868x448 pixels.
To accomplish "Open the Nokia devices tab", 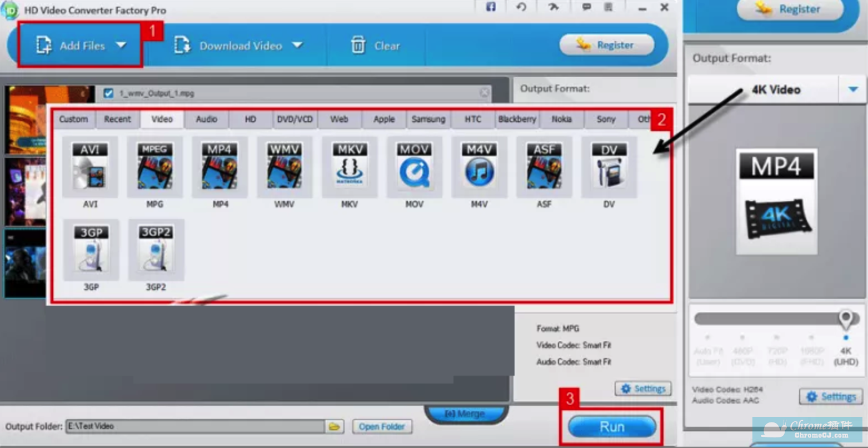I will point(562,119).
